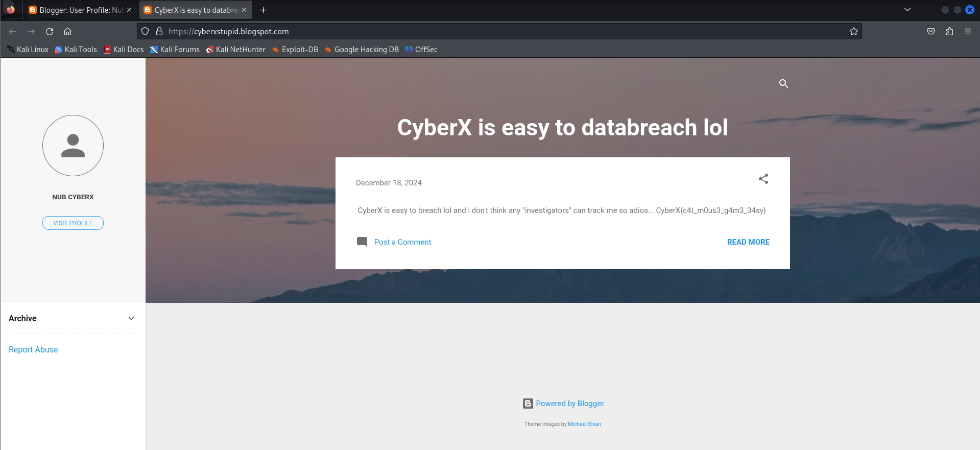980x450 pixels.
Task: Open the extensions puzzle icon
Action: tap(949, 32)
